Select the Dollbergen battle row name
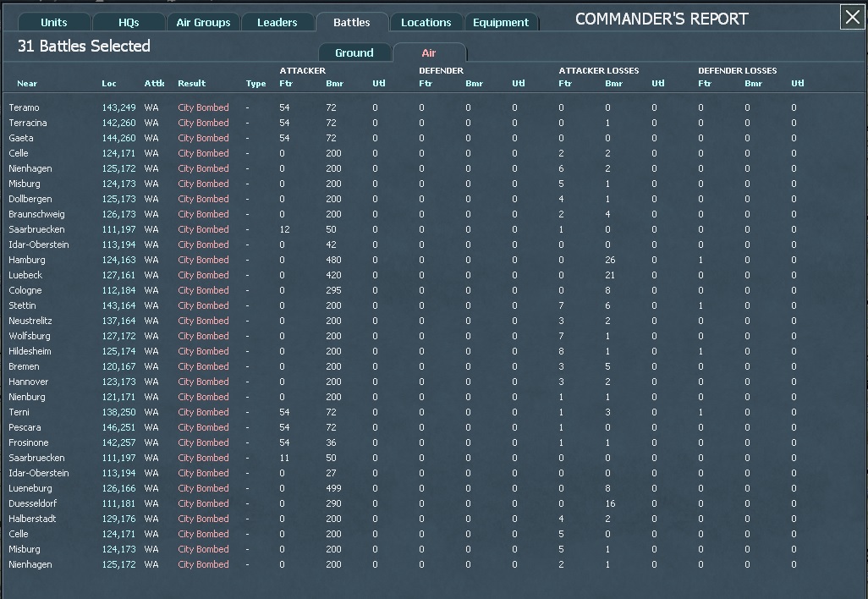Image resolution: width=868 pixels, height=599 pixels. pyautogui.click(x=30, y=199)
